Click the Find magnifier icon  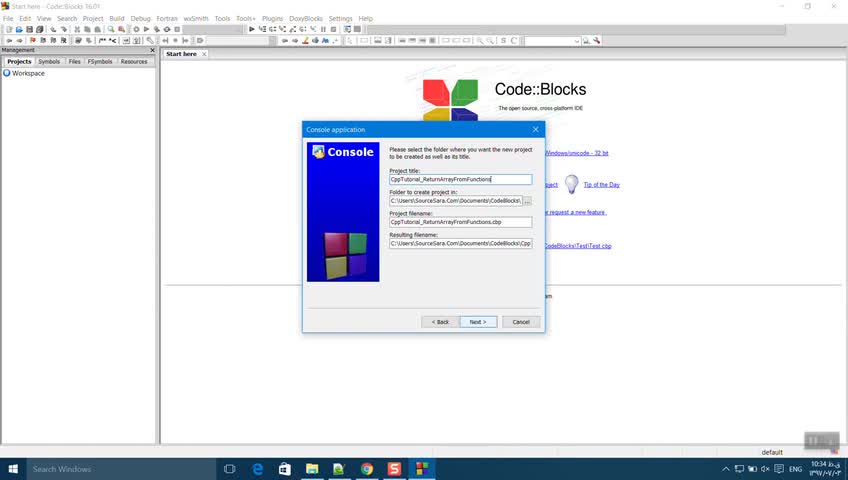pos(111,29)
